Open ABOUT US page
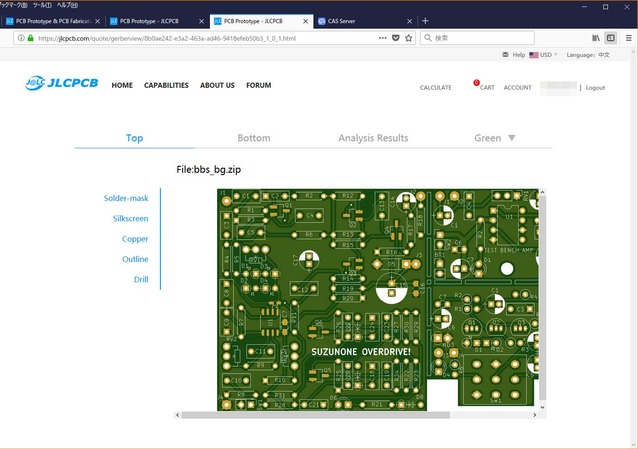Viewport: 638px width, 449px height. (217, 85)
